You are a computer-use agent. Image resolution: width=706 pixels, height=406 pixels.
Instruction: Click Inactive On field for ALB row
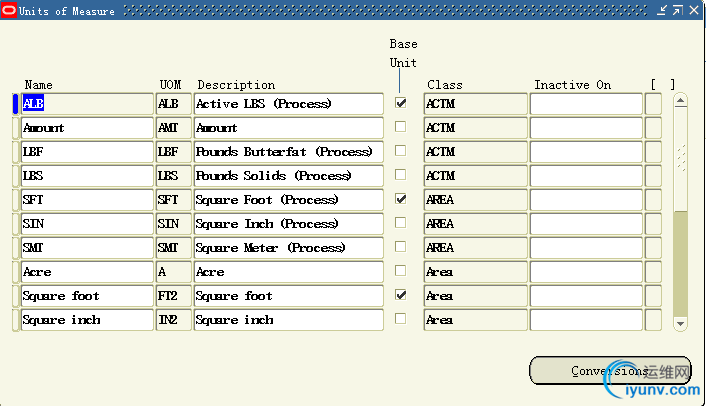pyautogui.click(x=586, y=104)
